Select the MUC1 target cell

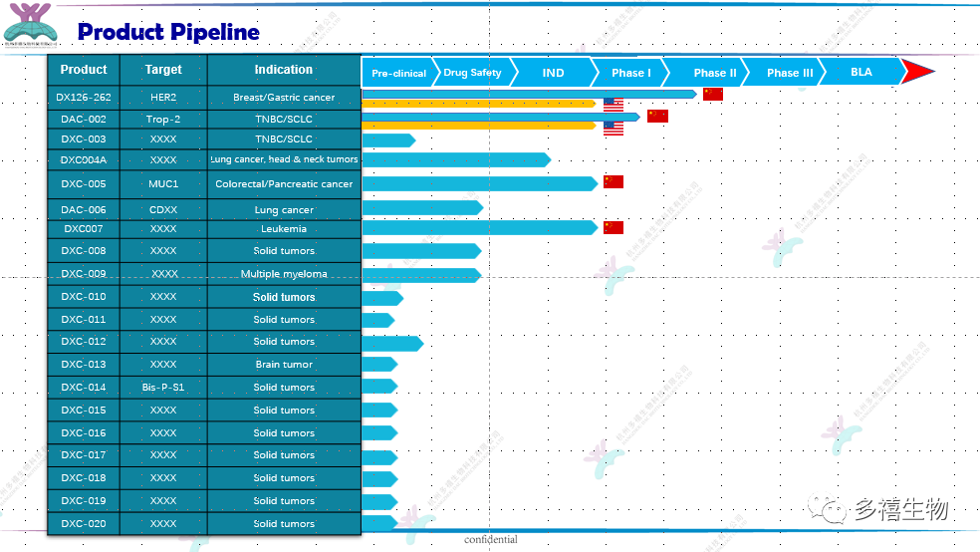tap(163, 184)
